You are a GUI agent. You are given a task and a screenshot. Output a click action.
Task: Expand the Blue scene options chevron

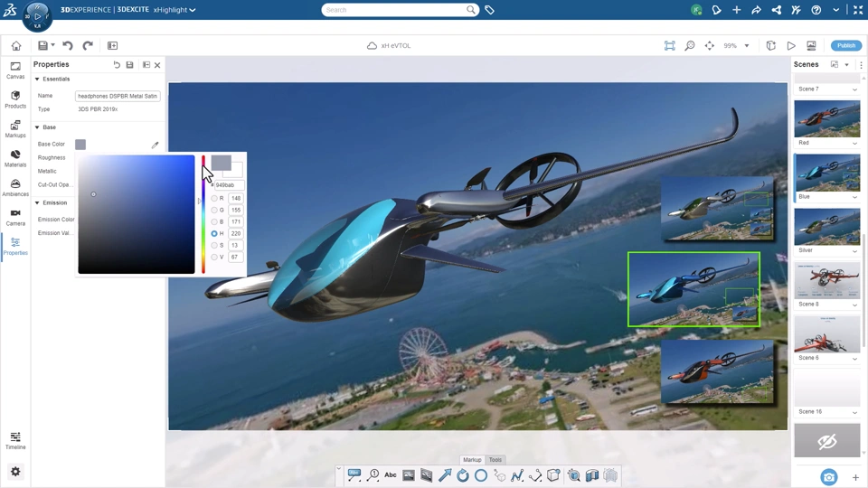[x=854, y=197]
